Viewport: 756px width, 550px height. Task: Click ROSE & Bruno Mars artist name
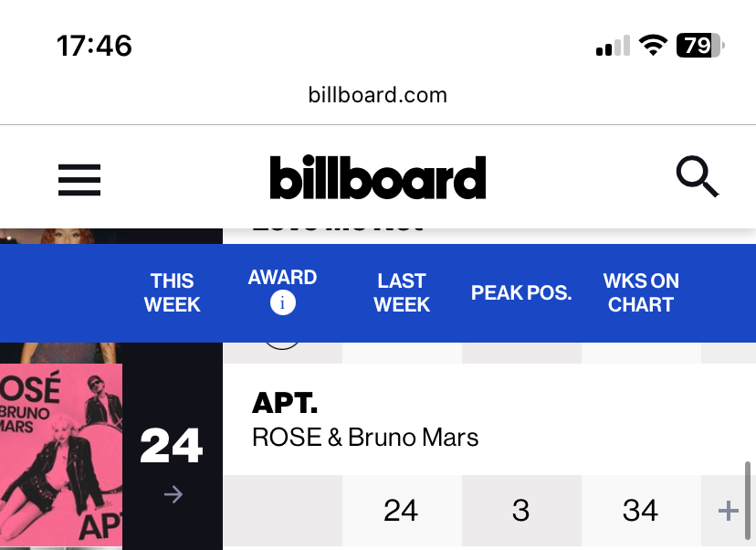point(365,438)
